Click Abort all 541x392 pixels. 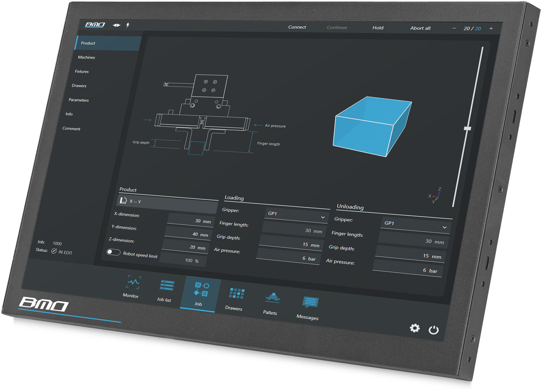(420, 28)
